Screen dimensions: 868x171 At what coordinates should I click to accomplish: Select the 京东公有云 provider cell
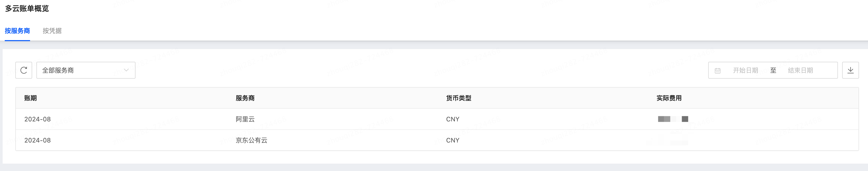click(251, 140)
